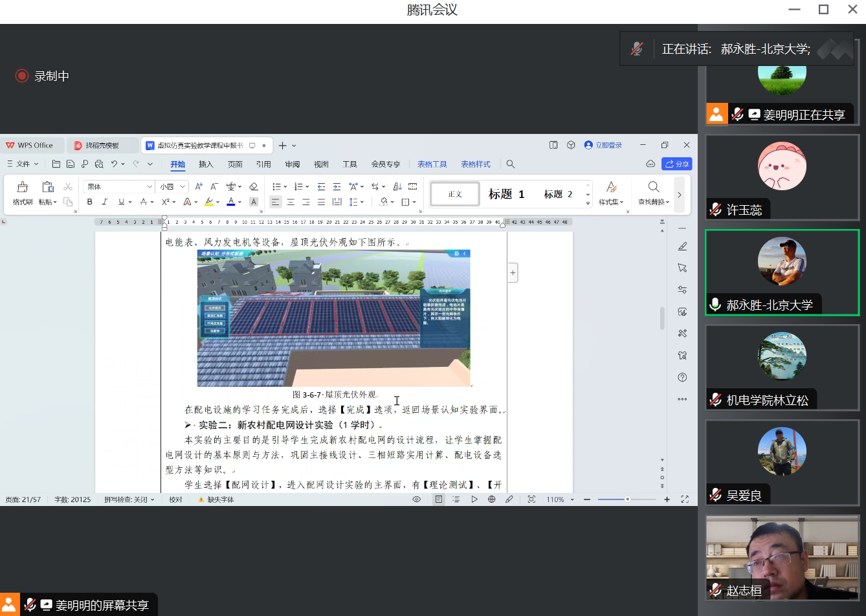Click the cut scissors icon
Screen dimensions: 866x616
click(68, 186)
